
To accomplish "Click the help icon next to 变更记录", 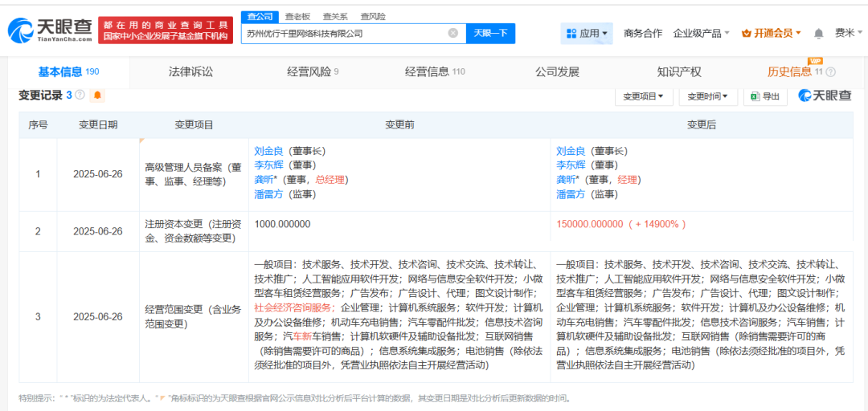I will (81, 96).
